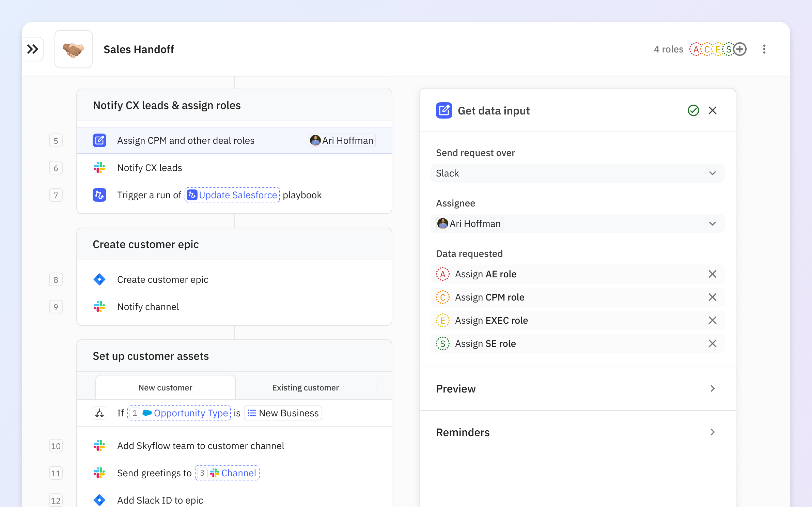Expand the Reminders section
The height and width of the screenshot is (507, 812).
coord(577,432)
